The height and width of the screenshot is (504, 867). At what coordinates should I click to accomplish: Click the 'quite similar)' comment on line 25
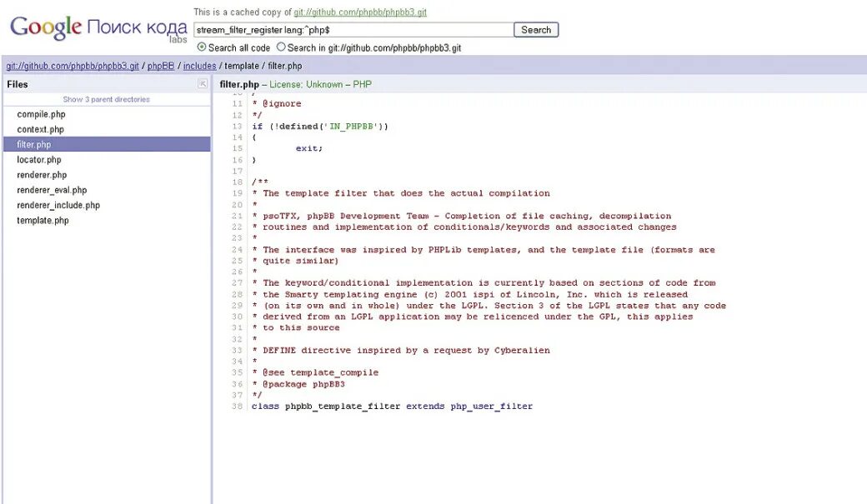tap(295, 261)
